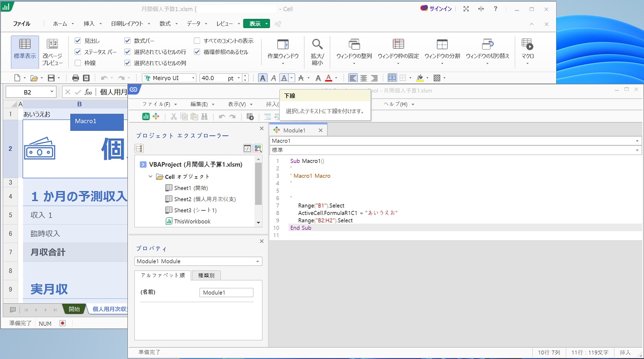The height and width of the screenshot is (359, 644).
Task: Align text left in the format toolbar
Action: pyautogui.click(x=353, y=78)
